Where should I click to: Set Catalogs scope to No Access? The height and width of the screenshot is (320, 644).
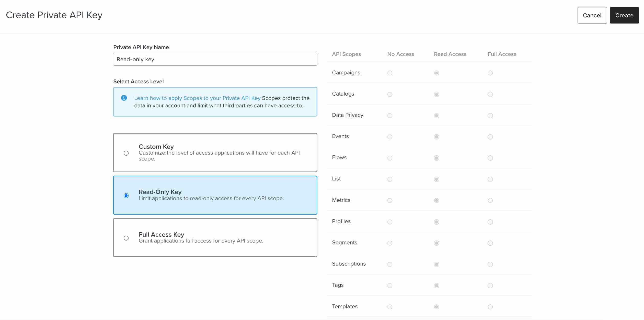(x=389, y=94)
